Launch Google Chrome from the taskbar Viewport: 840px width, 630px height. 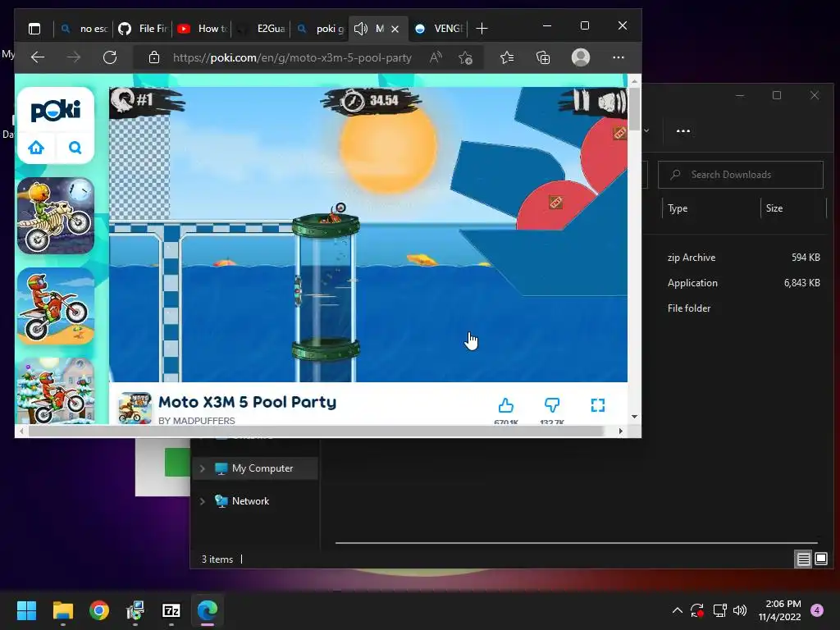pyautogui.click(x=99, y=610)
